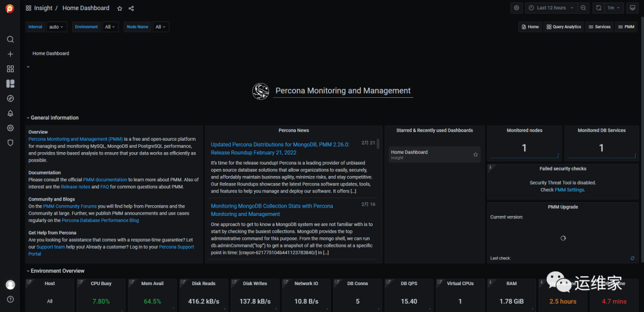
Task: Click the link icon on Disk Reads panel
Action: [183, 282]
